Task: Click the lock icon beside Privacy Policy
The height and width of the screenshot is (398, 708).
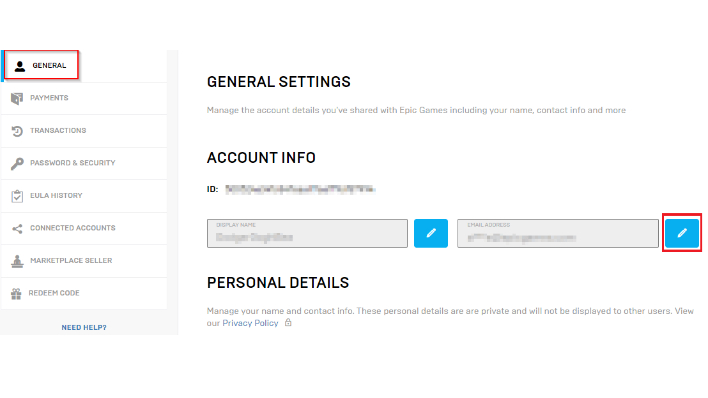Action: click(x=288, y=323)
